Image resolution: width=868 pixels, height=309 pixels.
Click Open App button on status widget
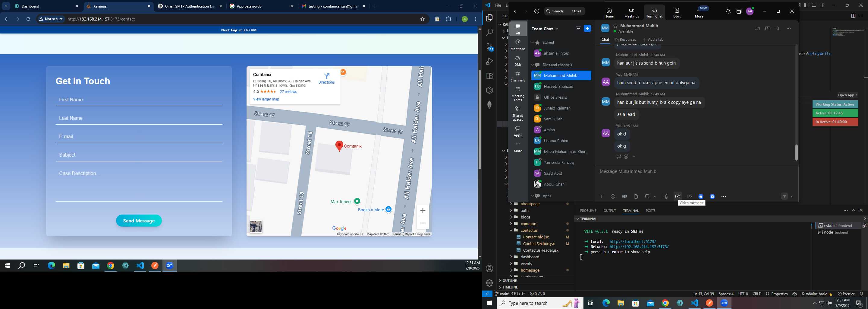coord(848,95)
